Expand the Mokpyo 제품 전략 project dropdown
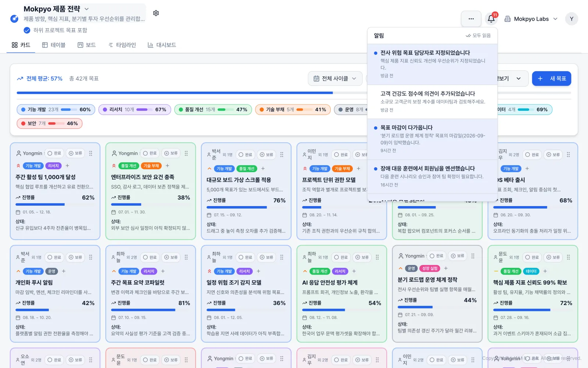The image size is (588, 368). click(x=87, y=9)
